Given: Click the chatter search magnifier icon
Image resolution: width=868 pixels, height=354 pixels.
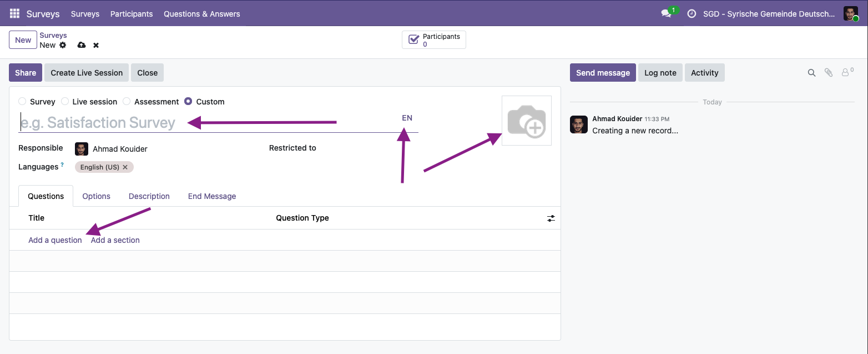Looking at the screenshot, I should [x=811, y=73].
